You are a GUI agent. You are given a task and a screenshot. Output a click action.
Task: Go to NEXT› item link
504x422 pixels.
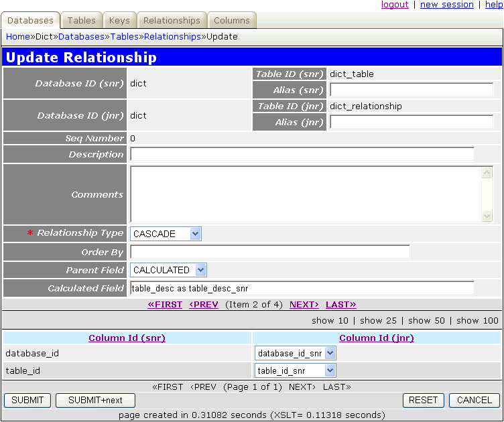304,305
